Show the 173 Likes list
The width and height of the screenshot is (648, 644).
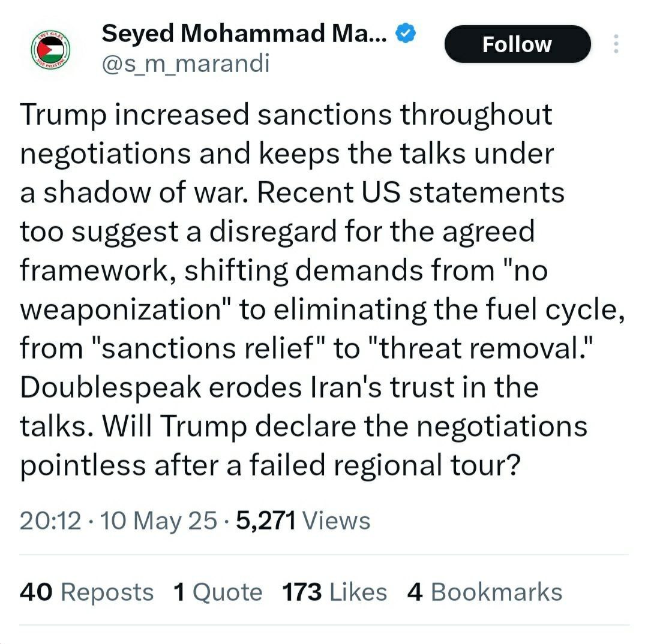[334, 592]
